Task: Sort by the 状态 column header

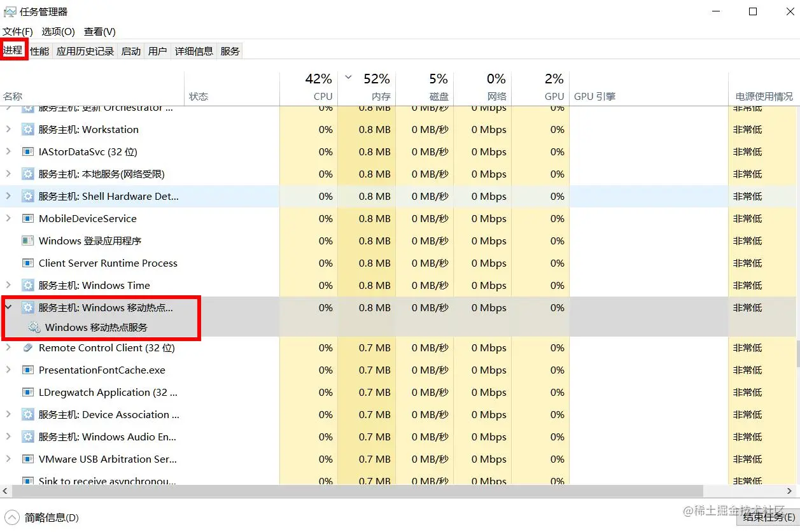Action: pos(232,89)
